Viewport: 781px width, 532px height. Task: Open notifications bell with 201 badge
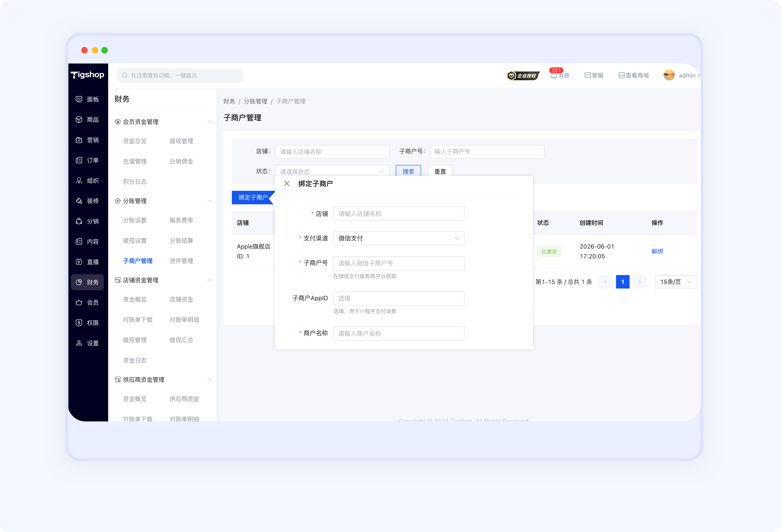pyautogui.click(x=554, y=76)
